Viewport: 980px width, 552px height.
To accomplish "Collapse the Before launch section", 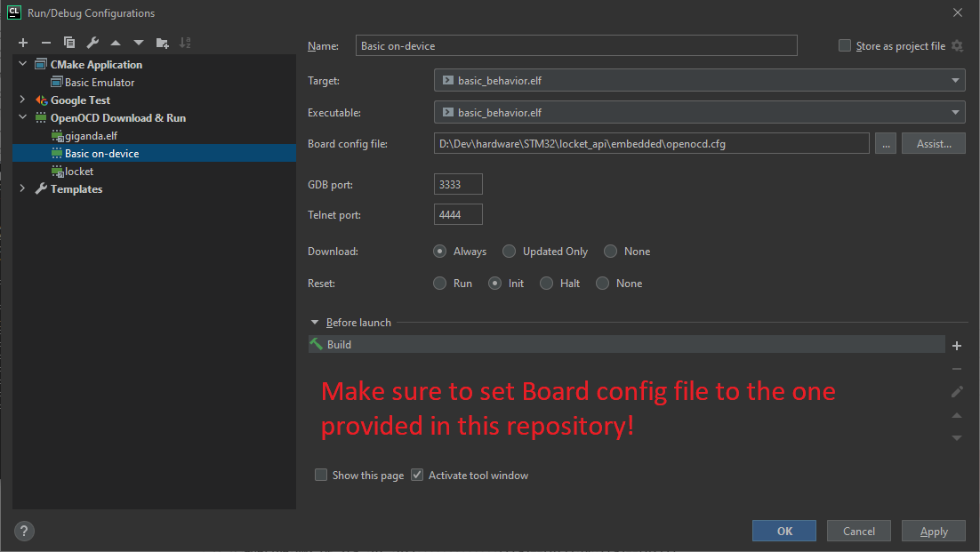I will 315,323.
